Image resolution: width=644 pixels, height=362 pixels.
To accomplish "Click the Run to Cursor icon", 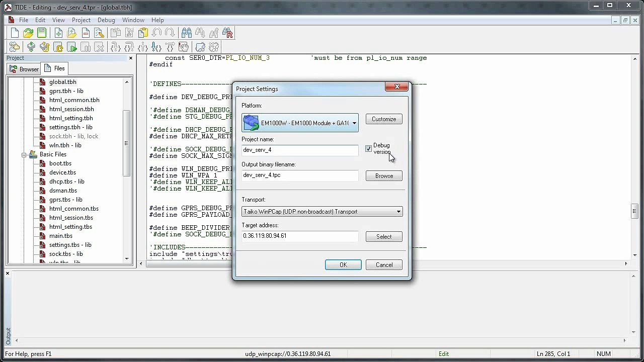I will [156, 47].
